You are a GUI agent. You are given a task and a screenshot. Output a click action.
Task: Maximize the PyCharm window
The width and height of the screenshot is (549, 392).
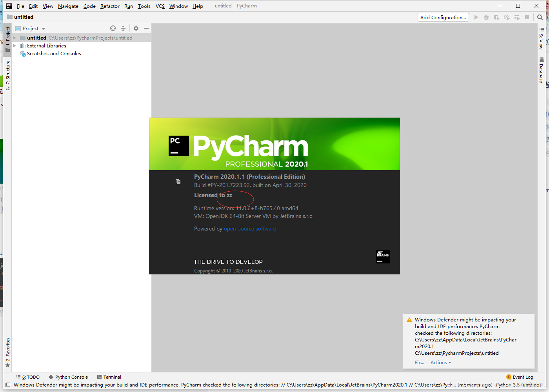pos(518,6)
